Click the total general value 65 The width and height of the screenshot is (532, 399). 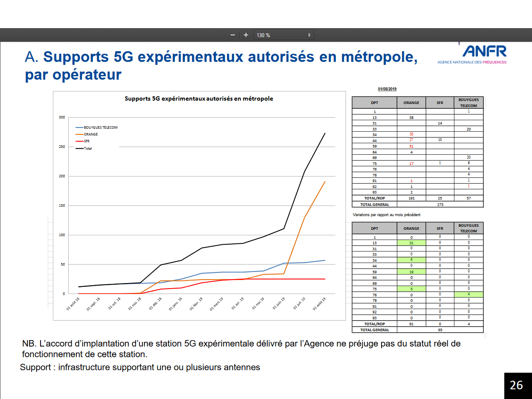440,330
